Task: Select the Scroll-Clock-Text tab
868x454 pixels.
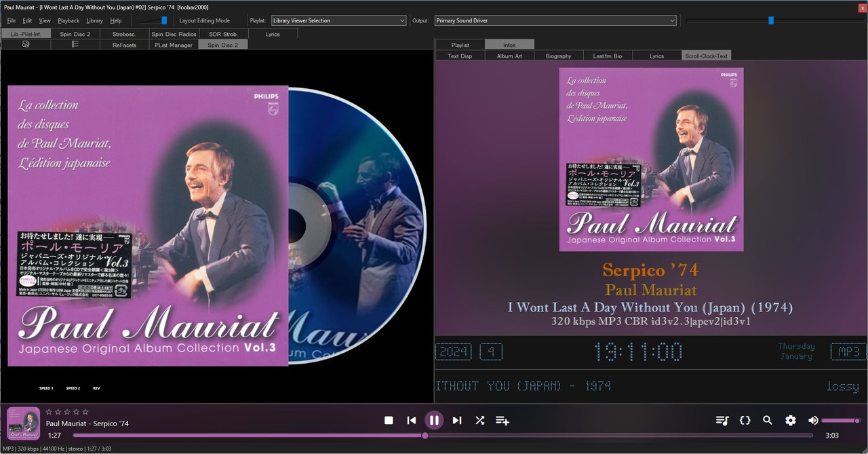Action: click(x=707, y=56)
